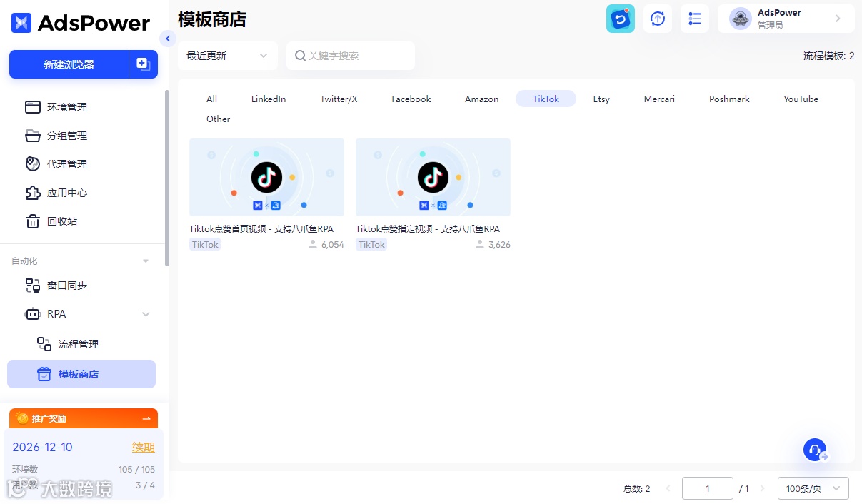862x504 pixels.
Task: Select the Amazon category tab
Action: point(482,99)
